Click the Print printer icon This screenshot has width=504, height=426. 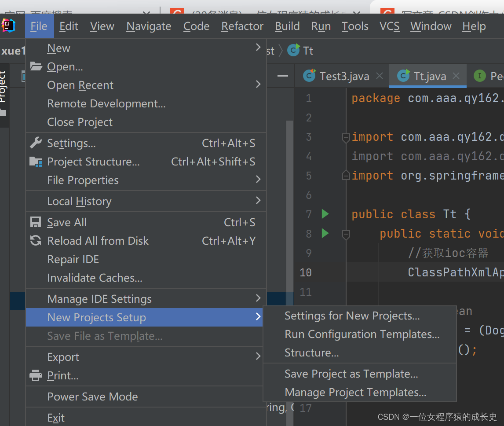pos(35,375)
